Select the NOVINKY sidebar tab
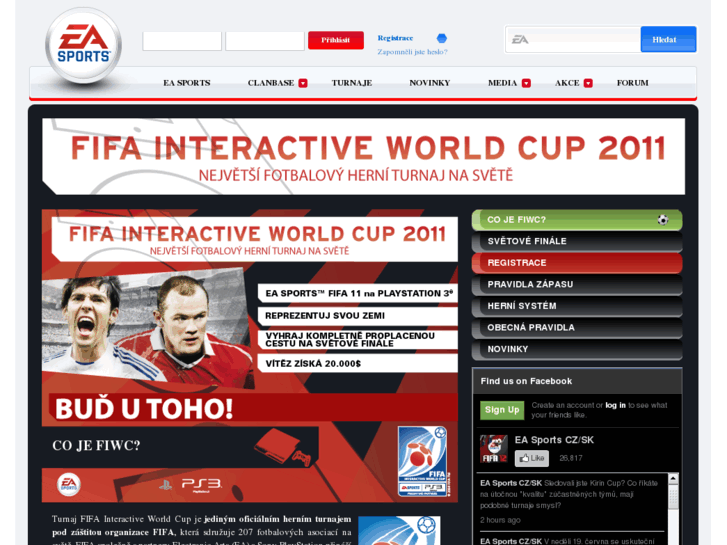The height and width of the screenshot is (545, 727). (x=577, y=349)
